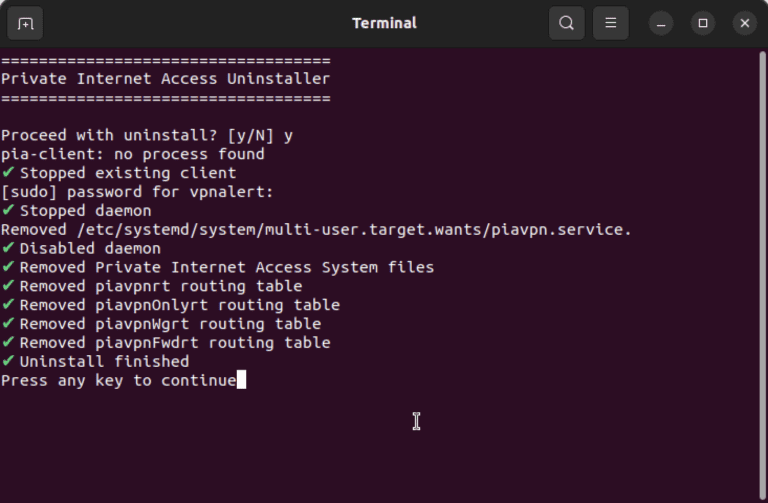Click the 'pia-client: no process found' line

[132, 154]
